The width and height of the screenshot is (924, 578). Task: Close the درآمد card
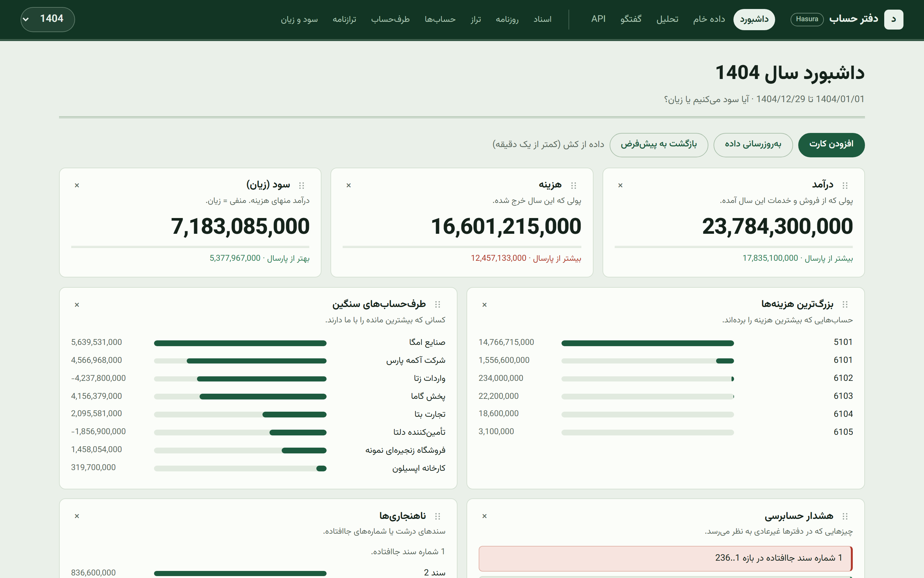pyautogui.click(x=620, y=185)
